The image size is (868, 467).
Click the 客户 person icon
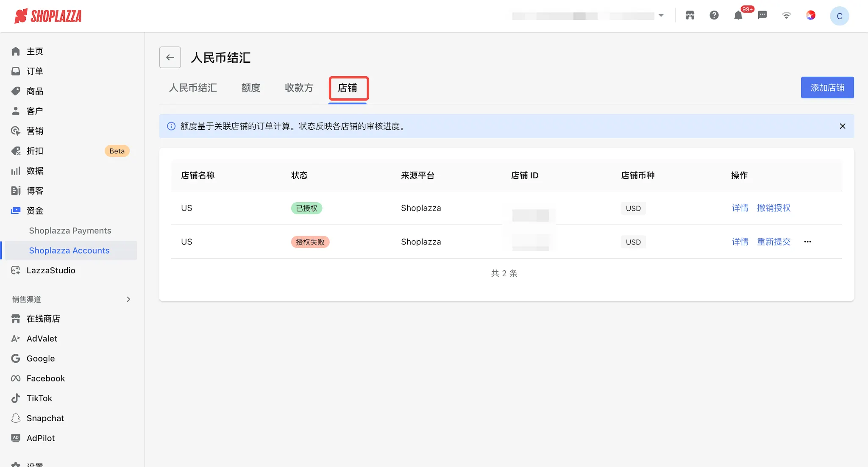tap(16, 111)
